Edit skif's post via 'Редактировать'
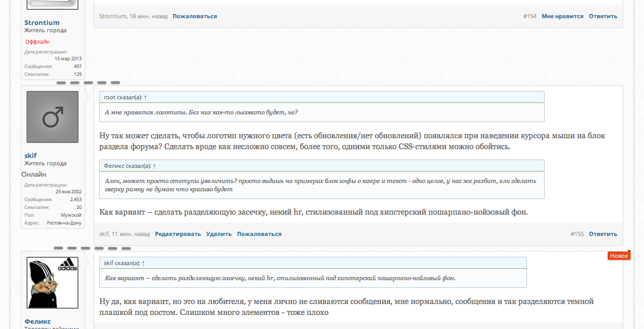The width and height of the screenshot is (644, 329). [178, 234]
